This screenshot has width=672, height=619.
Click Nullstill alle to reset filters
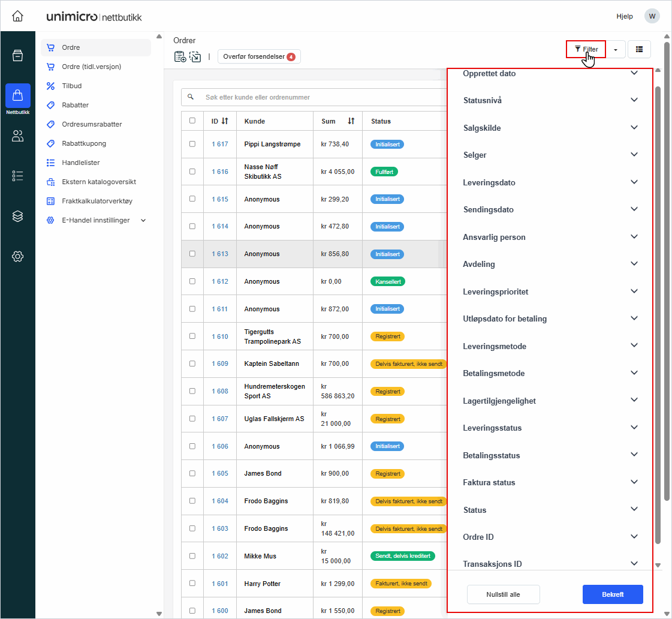coord(503,594)
